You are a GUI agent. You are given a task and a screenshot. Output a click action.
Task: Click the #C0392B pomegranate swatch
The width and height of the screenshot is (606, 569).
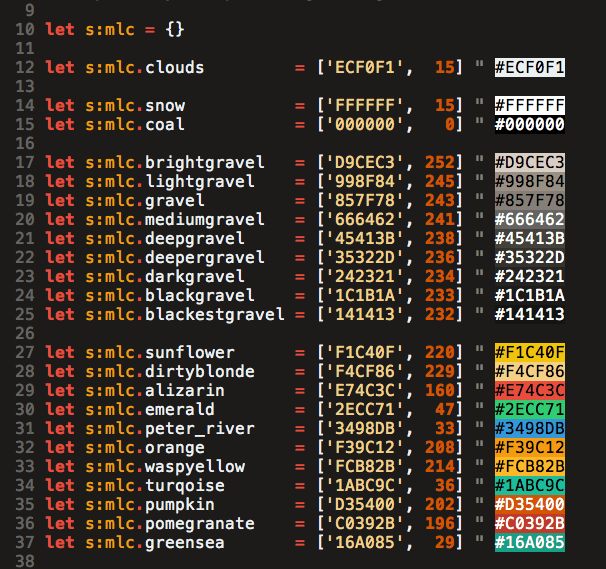coord(529,523)
